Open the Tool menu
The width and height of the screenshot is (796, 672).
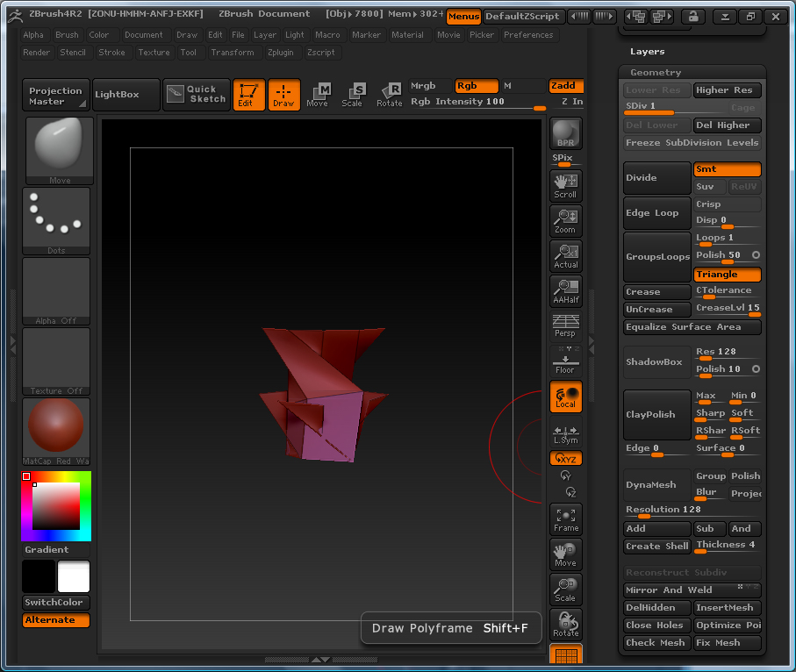(189, 52)
